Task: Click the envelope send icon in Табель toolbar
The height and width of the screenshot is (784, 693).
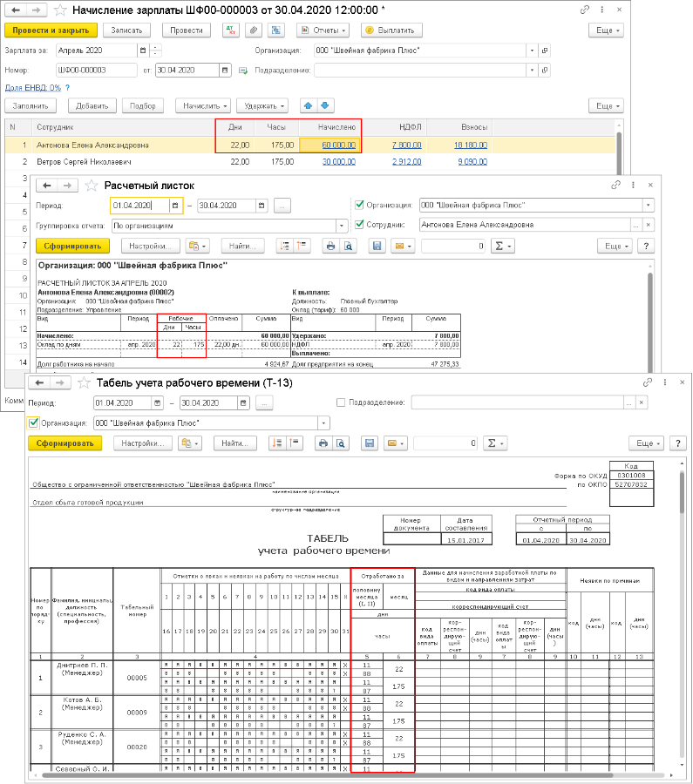Action: tap(395, 443)
